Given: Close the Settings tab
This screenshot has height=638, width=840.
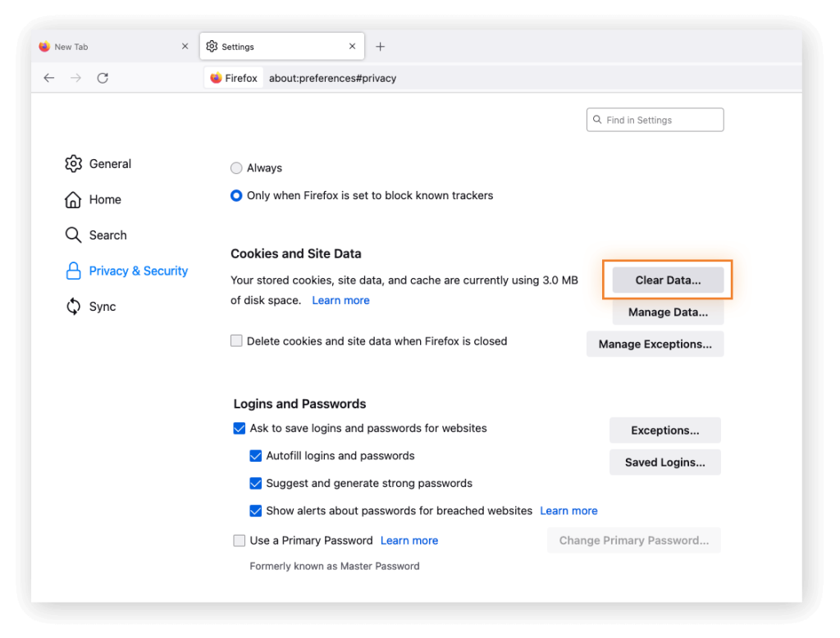Looking at the screenshot, I should (x=352, y=47).
